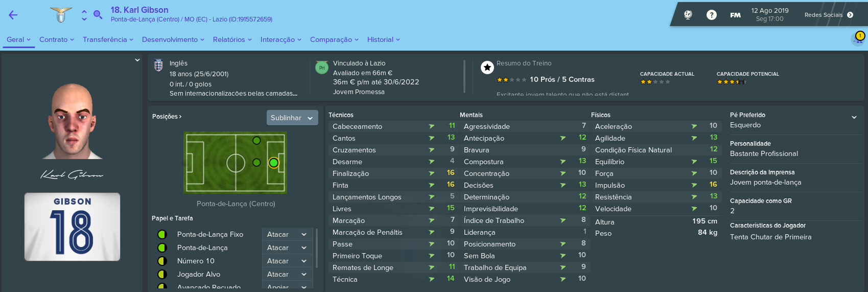Open the help question mark icon
This screenshot has width=868, height=292.
[x=711, y=15]
